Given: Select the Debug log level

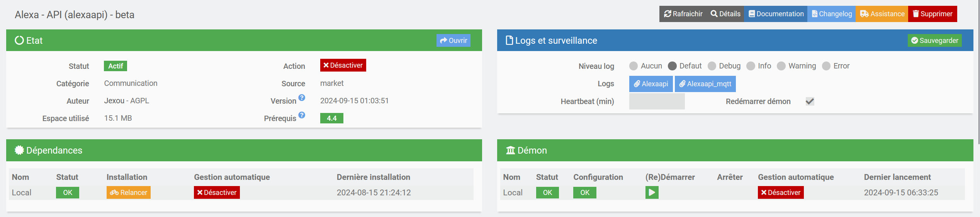Looking at the screenshot, I should (x=712, y=66).
